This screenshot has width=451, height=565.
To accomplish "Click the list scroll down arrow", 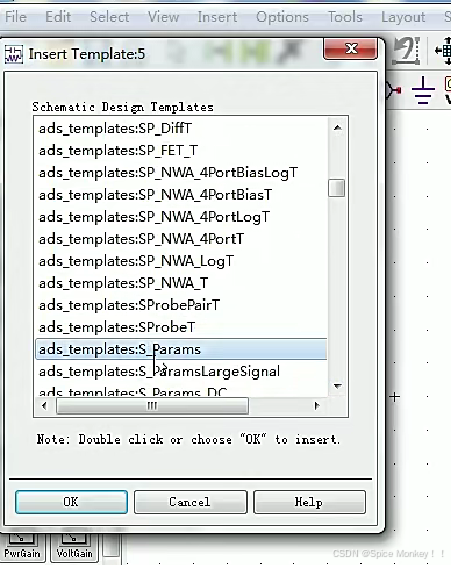I will (x=337, y=386).
